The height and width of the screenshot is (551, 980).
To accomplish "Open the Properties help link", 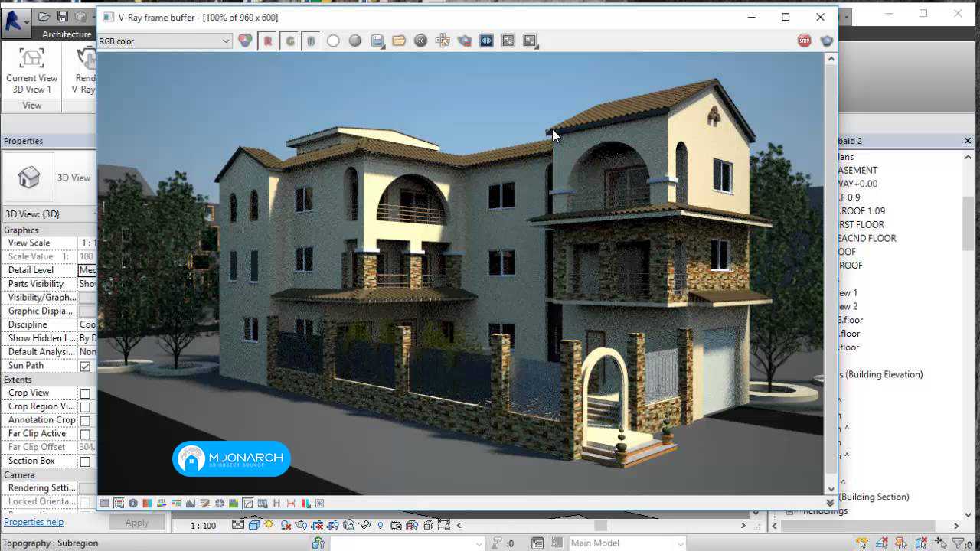I will click(x=34, y=522).
